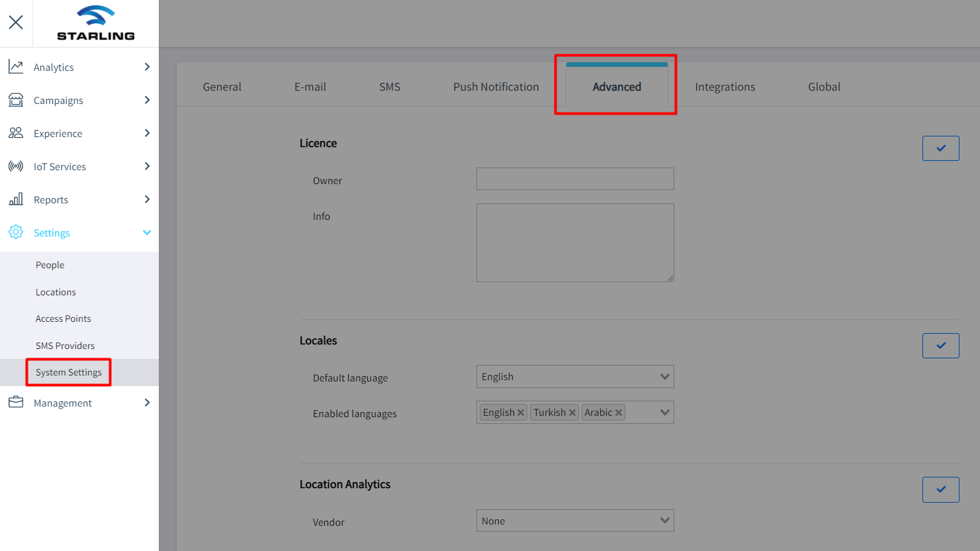Image resolution: width=980 pixels, height=551 pixels.
Task: Remove Turkish from enabled languages
Action: pyautogui.click(x=572, y=412)
